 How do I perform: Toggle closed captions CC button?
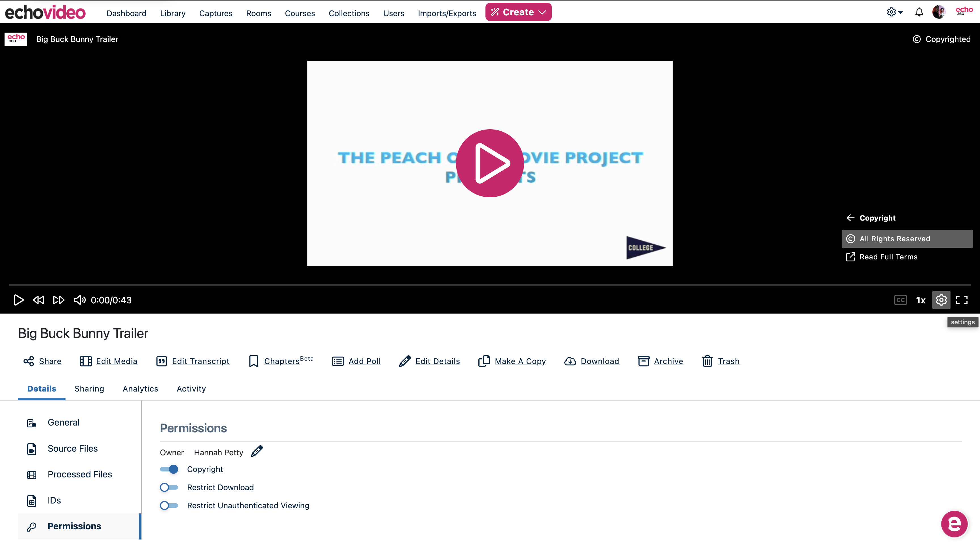(900, 300)
